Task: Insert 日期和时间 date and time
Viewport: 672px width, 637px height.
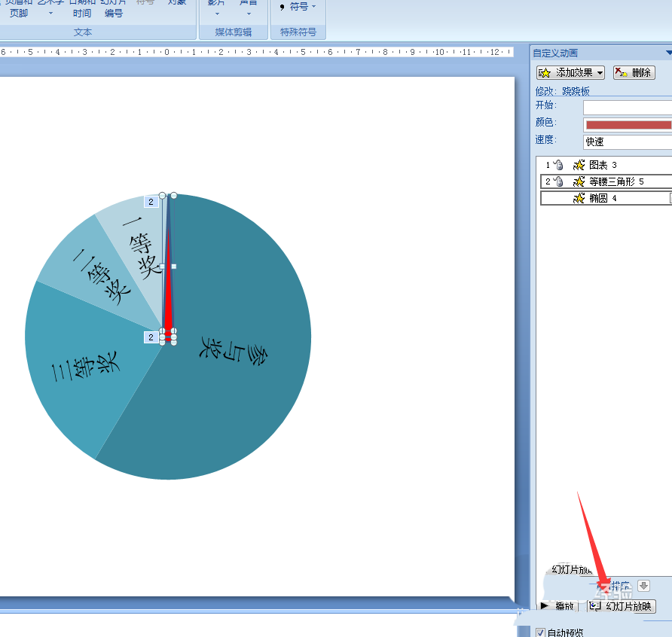Action: click(82, 8)
